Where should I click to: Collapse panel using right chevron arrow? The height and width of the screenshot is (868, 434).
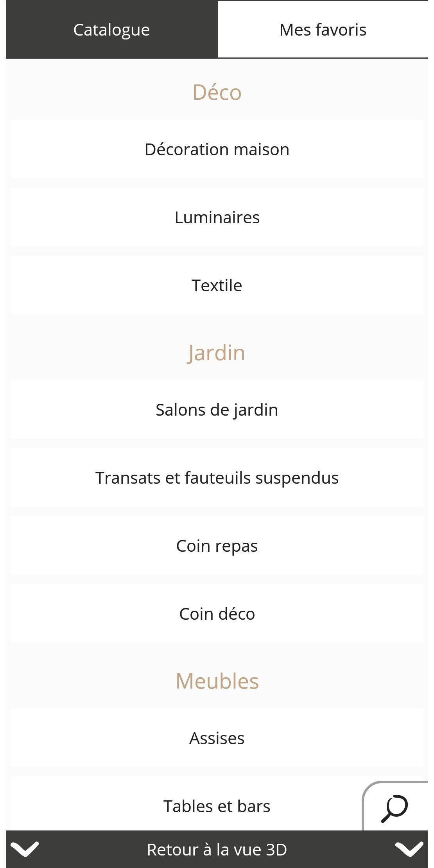(409, 849)
